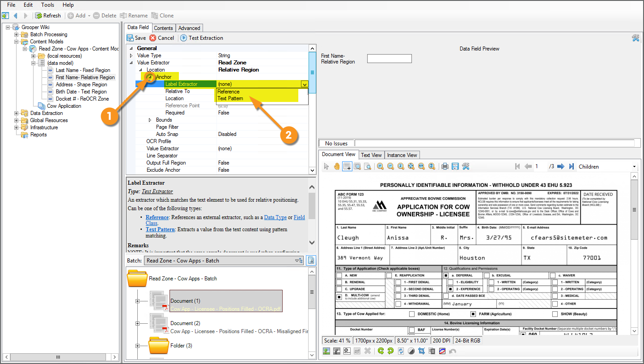Expand the Bounds property node

pyautogui.click(x=150, y=120)
